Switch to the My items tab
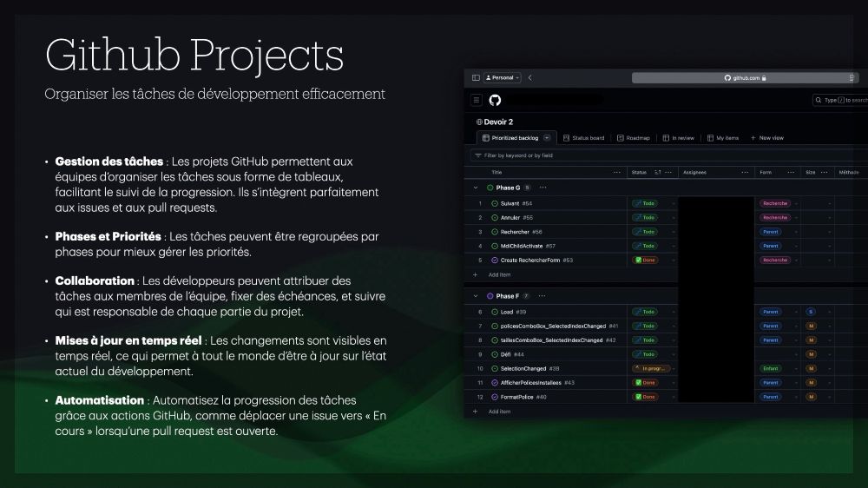The width and height of the screenshot is (868, 488). coord(722,138)
